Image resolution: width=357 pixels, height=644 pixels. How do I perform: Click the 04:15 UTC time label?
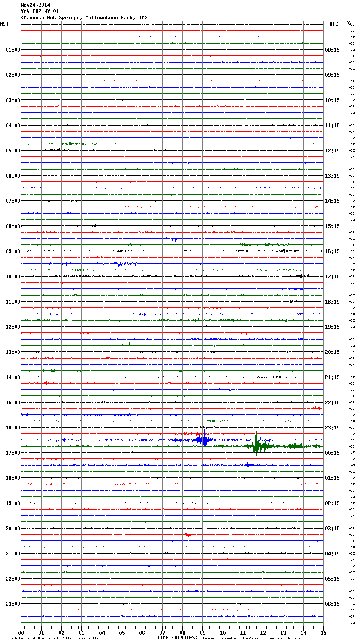[x=332, y=554]
